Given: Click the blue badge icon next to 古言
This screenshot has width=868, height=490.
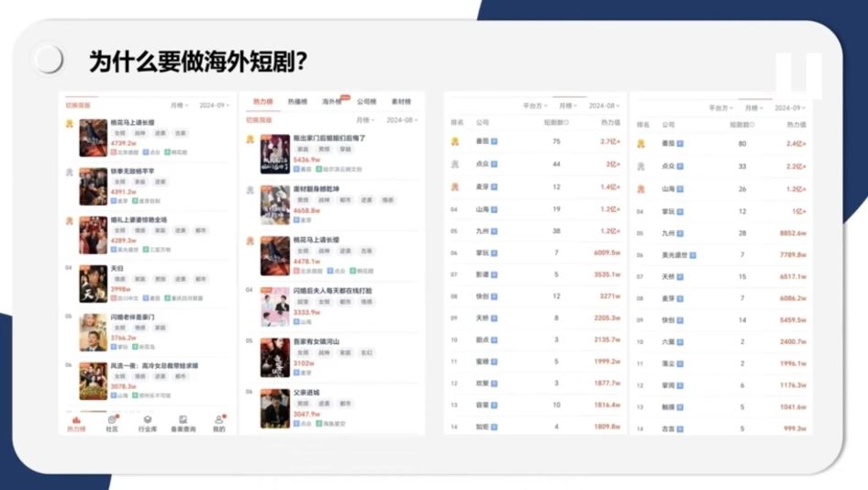Looking at the screenshot, I should click(x=680, y=429).
